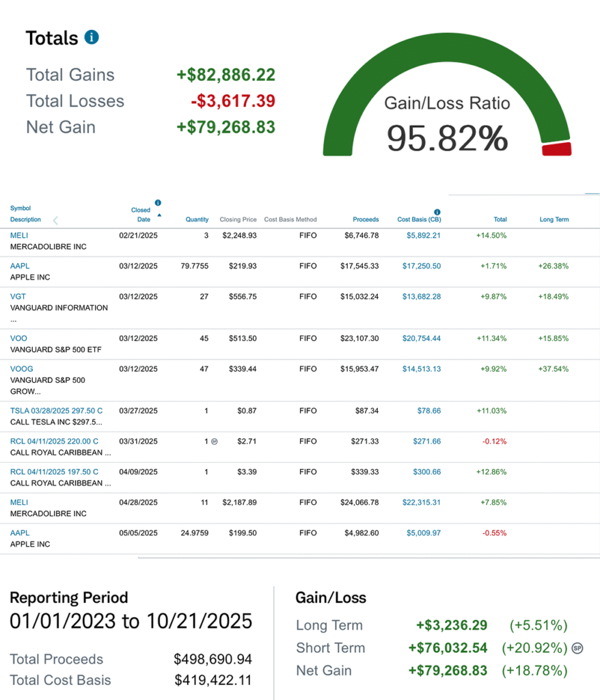Click the info icon next to Totals
This screenshot has height=700, width=600.
click(92, 37)
